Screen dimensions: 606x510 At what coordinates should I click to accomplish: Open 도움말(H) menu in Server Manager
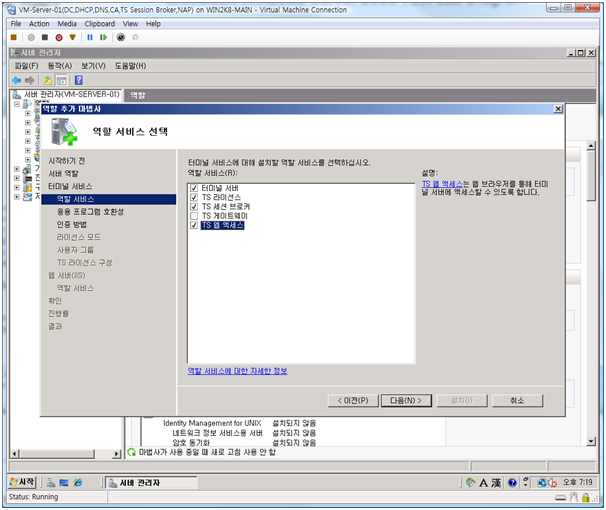(130, 66)
